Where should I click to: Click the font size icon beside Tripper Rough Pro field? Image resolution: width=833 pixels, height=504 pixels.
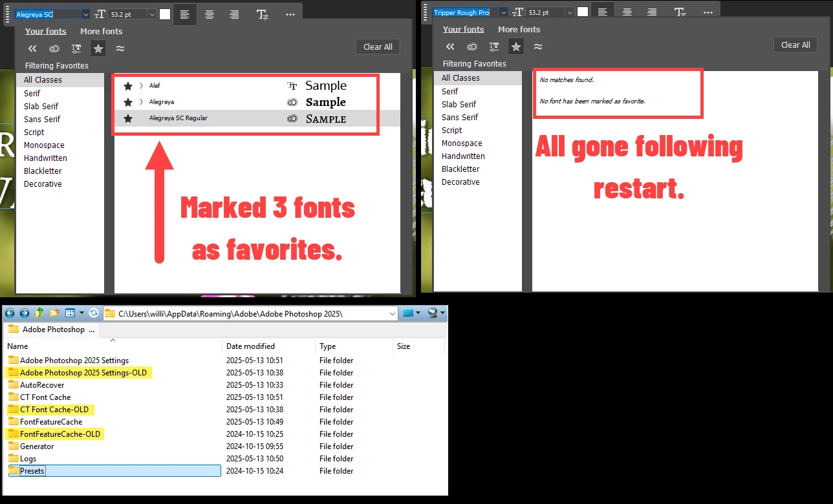point(517,12)
